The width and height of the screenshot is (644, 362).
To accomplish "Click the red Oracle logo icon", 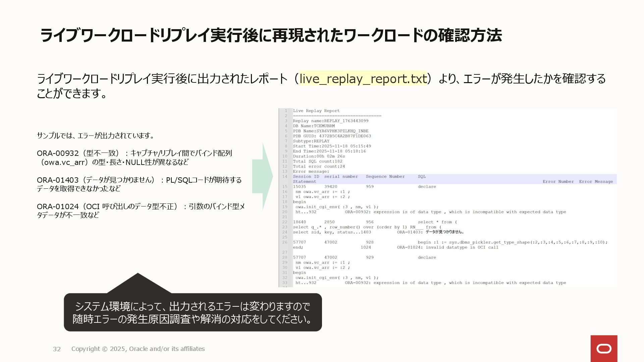I will [604, 349].
